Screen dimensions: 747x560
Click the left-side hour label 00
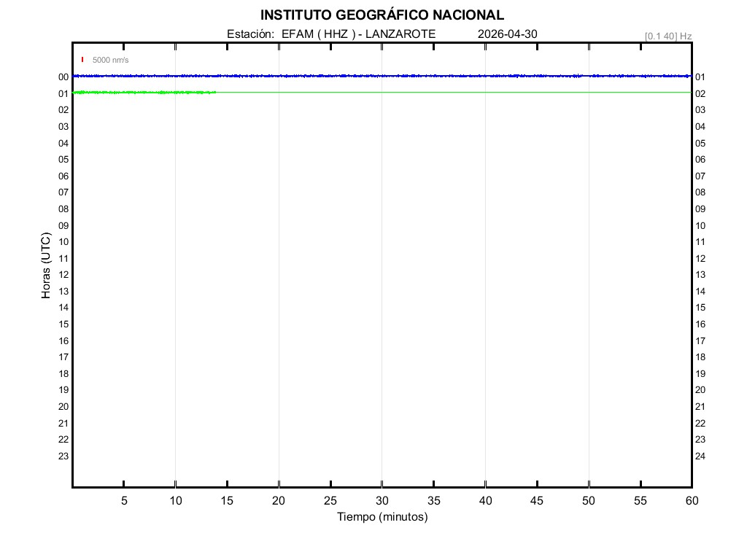pos(63,77)
